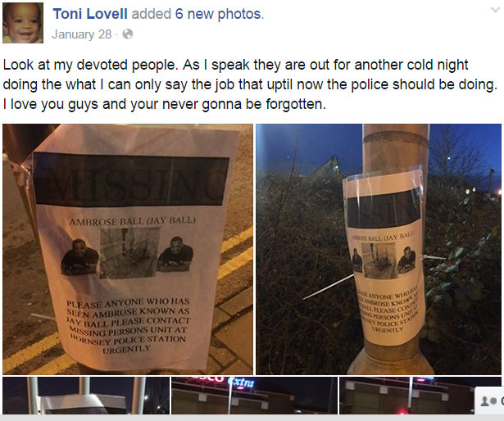Image resolution: width=504 pixels, height=421 pixels.
Task: Open the '6 new photos' link
Action: point(219,14)
